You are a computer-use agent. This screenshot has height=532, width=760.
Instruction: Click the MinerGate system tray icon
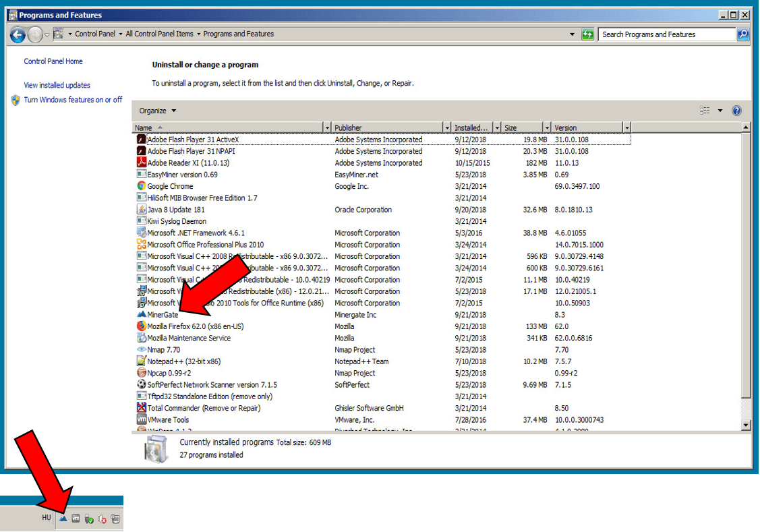click(x=63, y=519)
